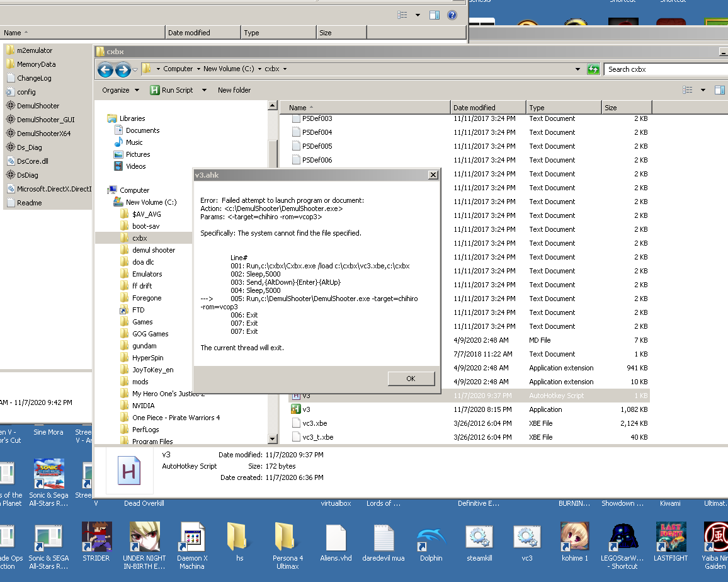
Task: Click the blue Help question-mark icon
Action: click(x=452, y=14)
